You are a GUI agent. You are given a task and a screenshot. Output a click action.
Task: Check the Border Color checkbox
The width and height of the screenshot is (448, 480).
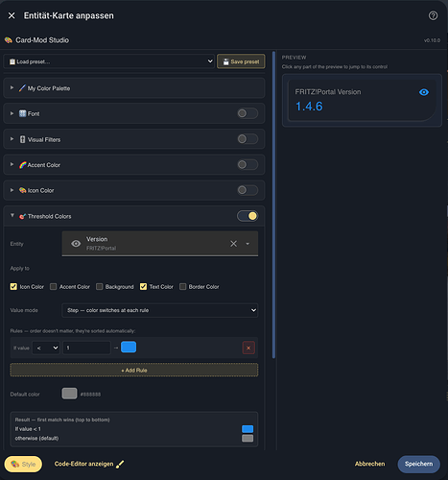[x=182, y=286]
